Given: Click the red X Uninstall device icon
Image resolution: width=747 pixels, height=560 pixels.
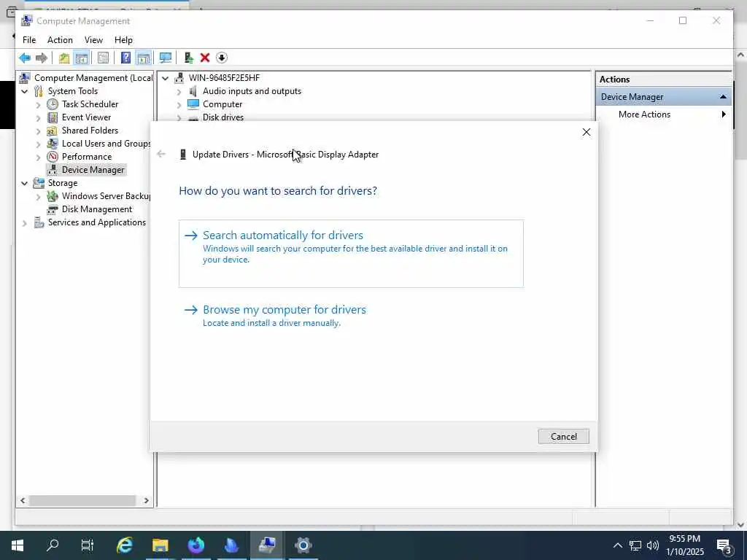Looking at the screenshot, I should 205,58.
